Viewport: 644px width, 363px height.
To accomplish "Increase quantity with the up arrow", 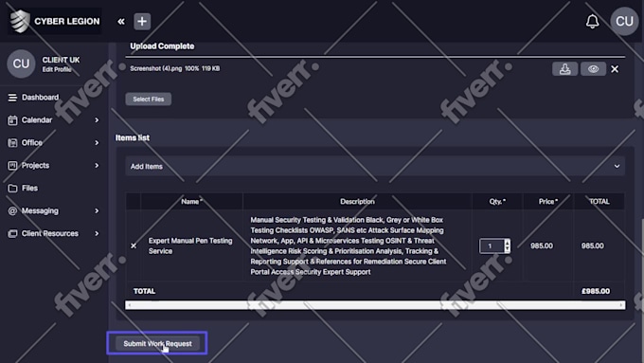I will 508,243.
